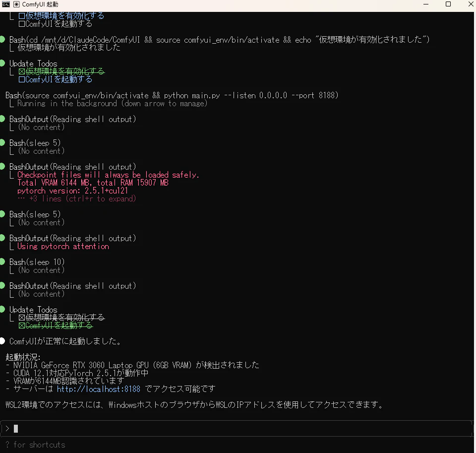Click 'Bash(sleep 10)' command line

pos(37,262)
